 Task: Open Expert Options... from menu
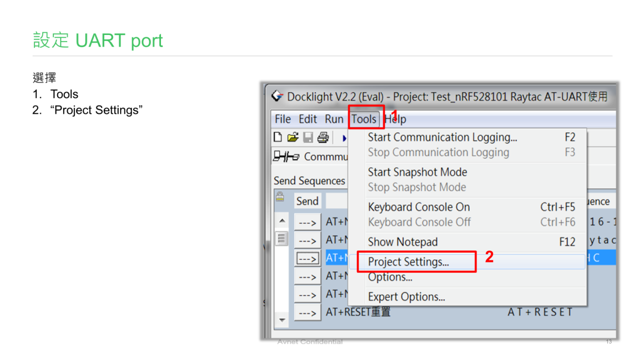[406, 297]
